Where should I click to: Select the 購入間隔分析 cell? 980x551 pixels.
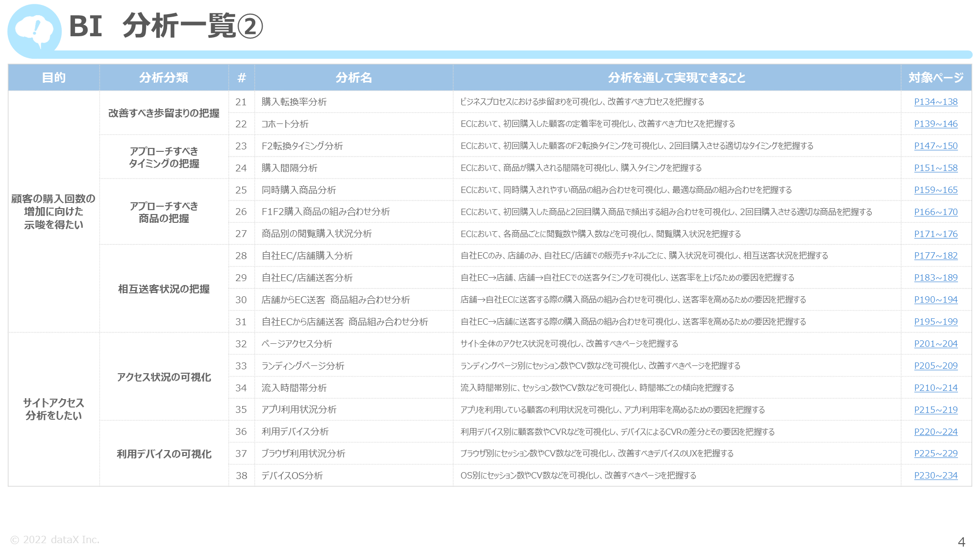[354, 168]
